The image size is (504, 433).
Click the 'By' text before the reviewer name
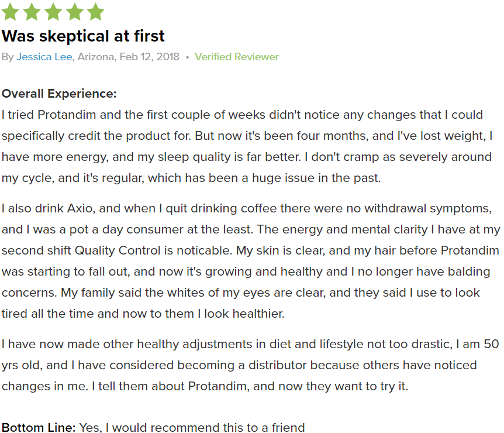pos(8,57)
